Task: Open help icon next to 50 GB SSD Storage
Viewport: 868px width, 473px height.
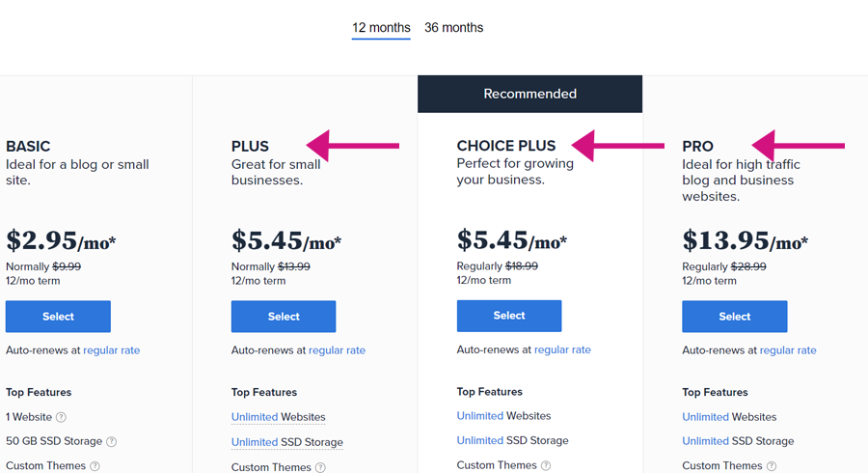Action: click(x=111, y=441)
